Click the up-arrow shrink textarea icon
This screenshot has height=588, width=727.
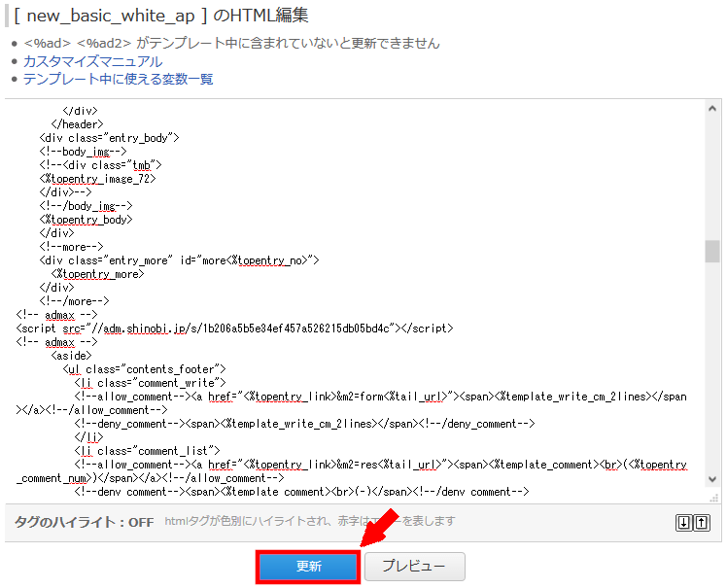(x=702, y=523)
